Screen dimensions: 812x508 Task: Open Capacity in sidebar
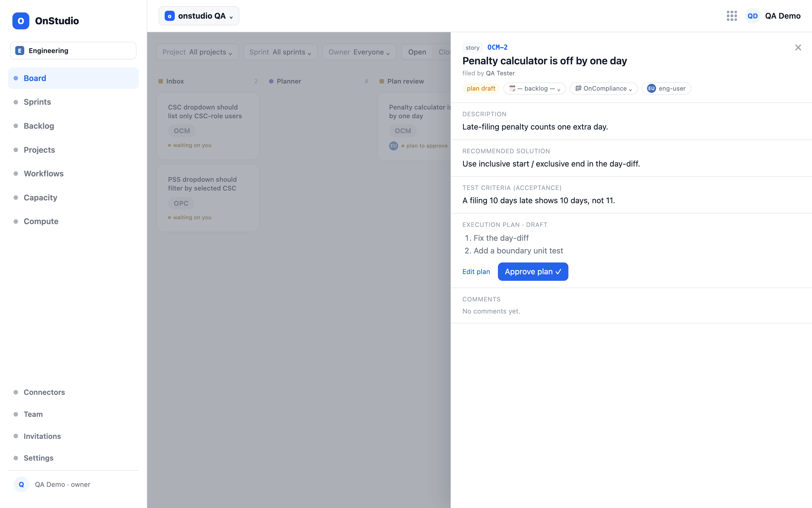pos(73,198)
